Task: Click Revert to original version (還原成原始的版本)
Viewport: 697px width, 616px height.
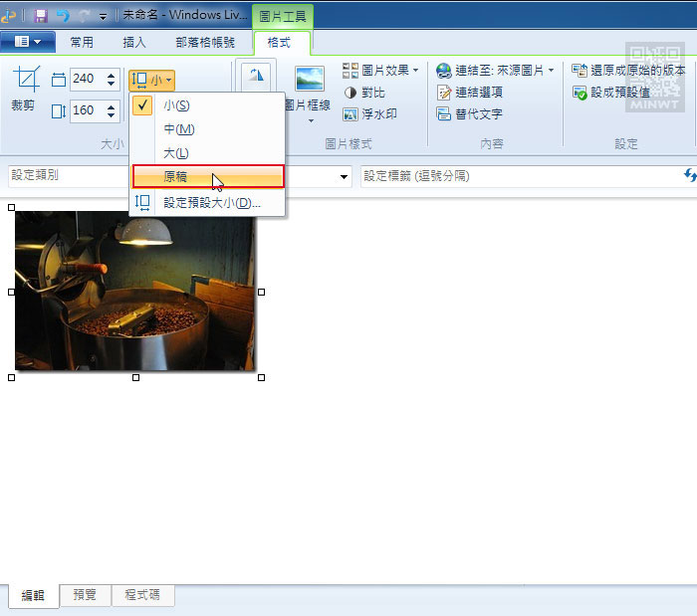Action: pos(628,71)
